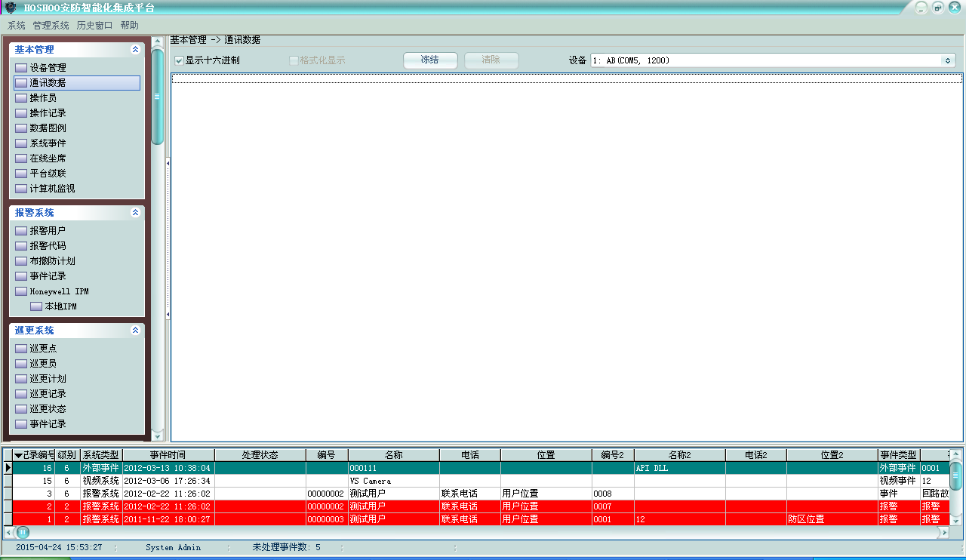The image size is (966, 560).
Task: Click the 巡更计划 icon
Action: coord(21,379)
